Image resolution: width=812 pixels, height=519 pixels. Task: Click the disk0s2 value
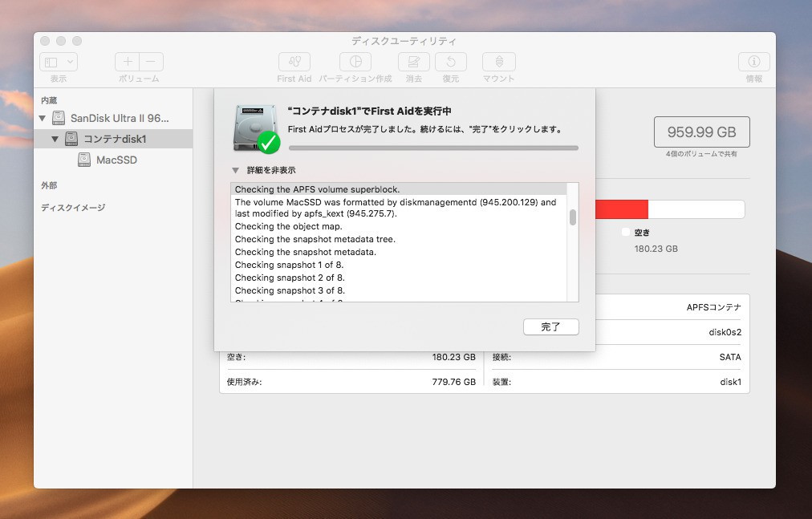tap(725, 333)
